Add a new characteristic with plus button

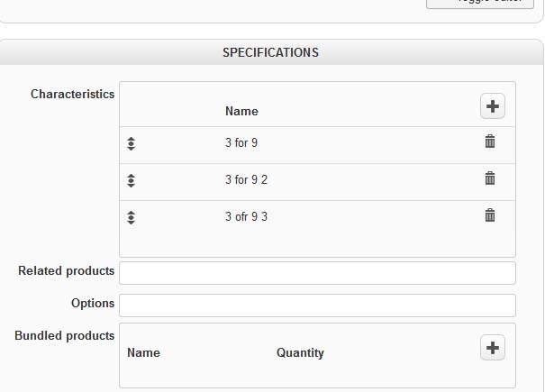click(x=492, y=106)
